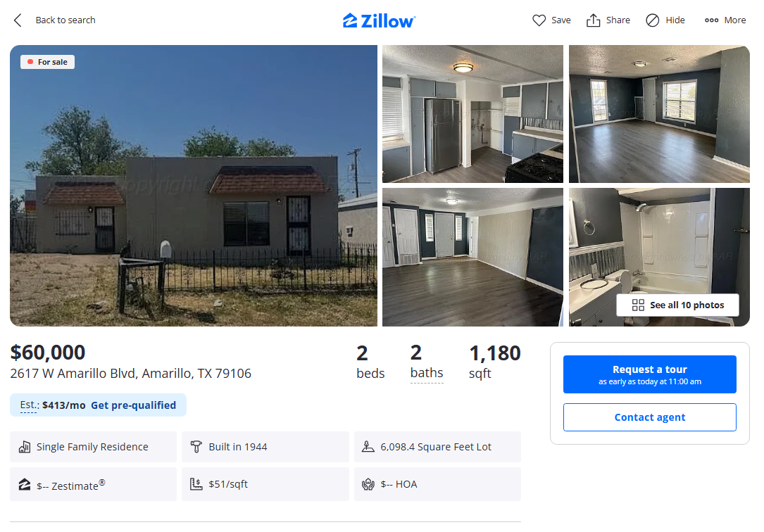Click the back arrow chevron icon

[x=18, y=20]
